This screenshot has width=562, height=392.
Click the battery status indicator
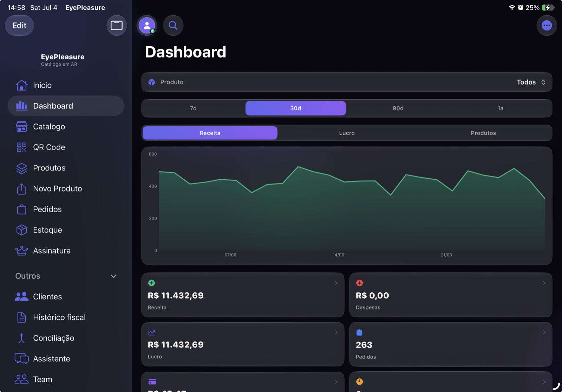point(547,8)
